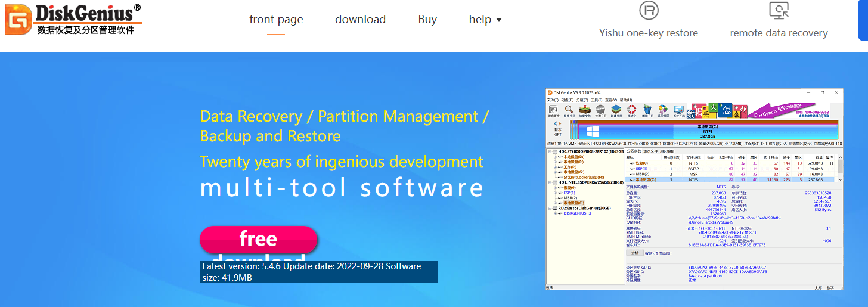Click the remote data recovery monitor icon

[x=779, y=10]
